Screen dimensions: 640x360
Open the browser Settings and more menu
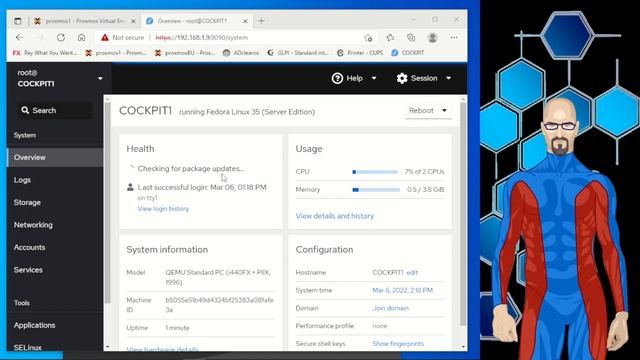coord(454,38)
